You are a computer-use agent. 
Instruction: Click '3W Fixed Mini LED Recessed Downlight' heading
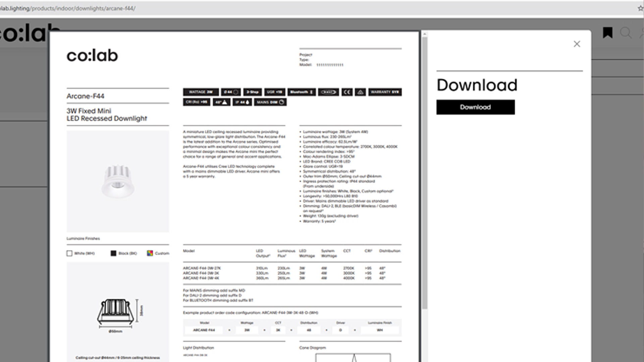[107, 115]
